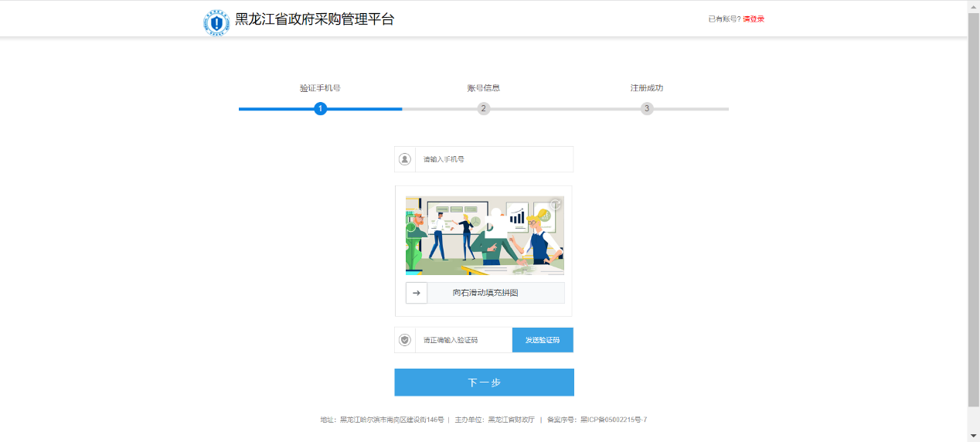
Task: Focus the 请输入手机号 phone input field
Action: click(x=493, y=159)
